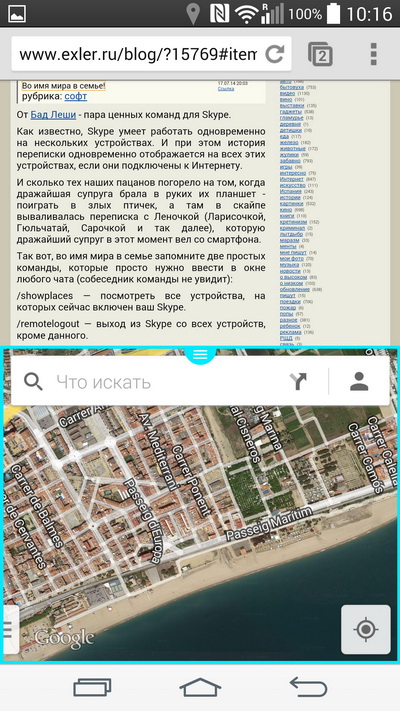The width and height of the screenshot is (400, 711).
Task: Tap the magnifier icon in Maps search
Action: click(x=33, y=382)
